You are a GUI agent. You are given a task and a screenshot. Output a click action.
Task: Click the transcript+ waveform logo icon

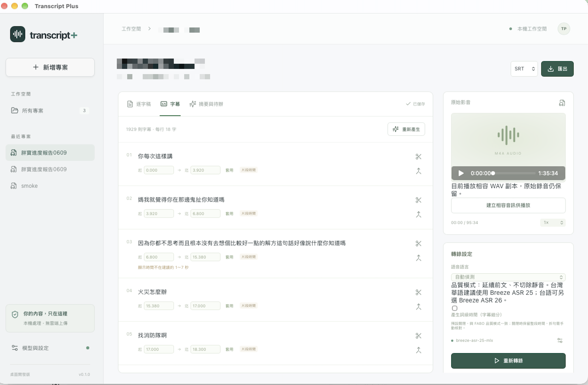[x=18, y=34]
